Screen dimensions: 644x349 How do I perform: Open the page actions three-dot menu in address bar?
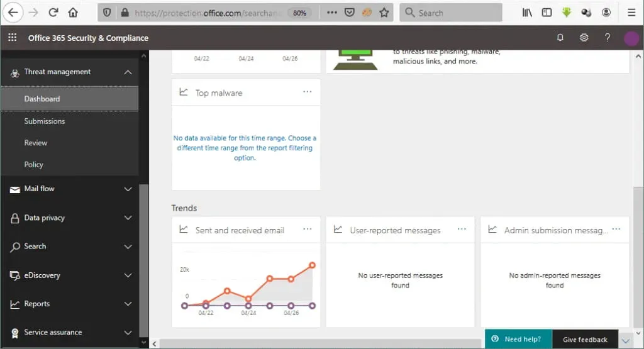332,13
